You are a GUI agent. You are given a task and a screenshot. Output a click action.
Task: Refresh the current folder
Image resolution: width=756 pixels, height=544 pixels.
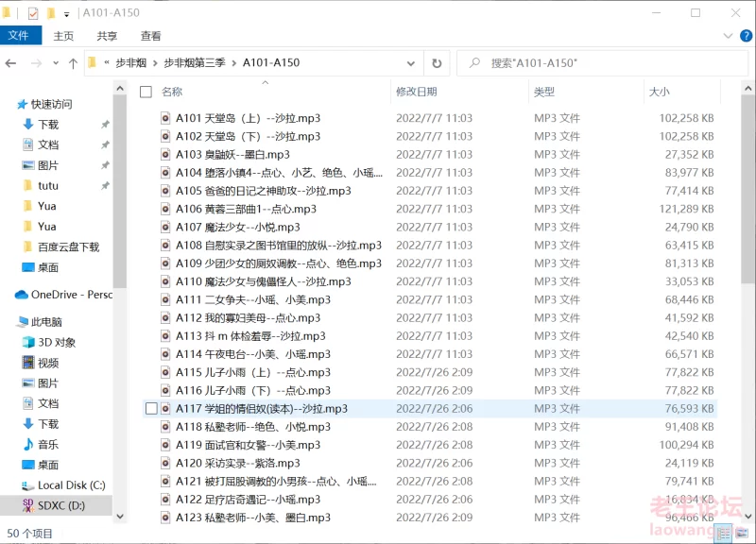tap(437, 63)
